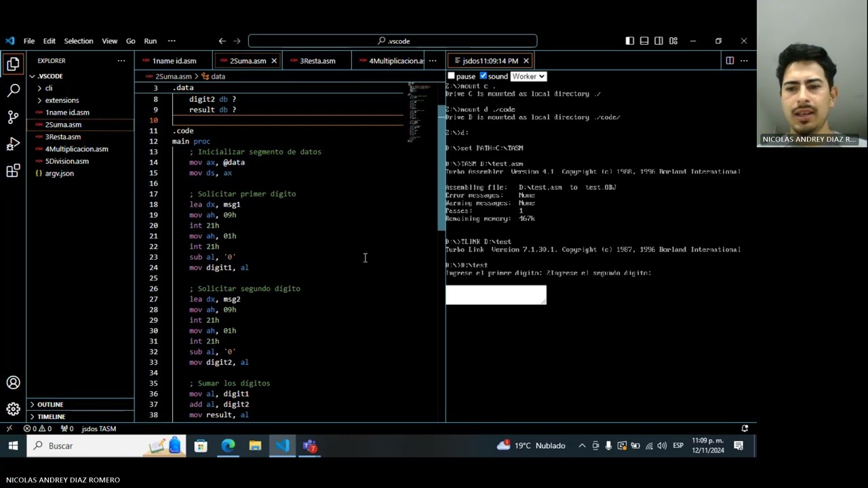868x488 pixels.
Task: Go back with the navigation arrow
Action: pyautogui.click(x=222, y=41)
